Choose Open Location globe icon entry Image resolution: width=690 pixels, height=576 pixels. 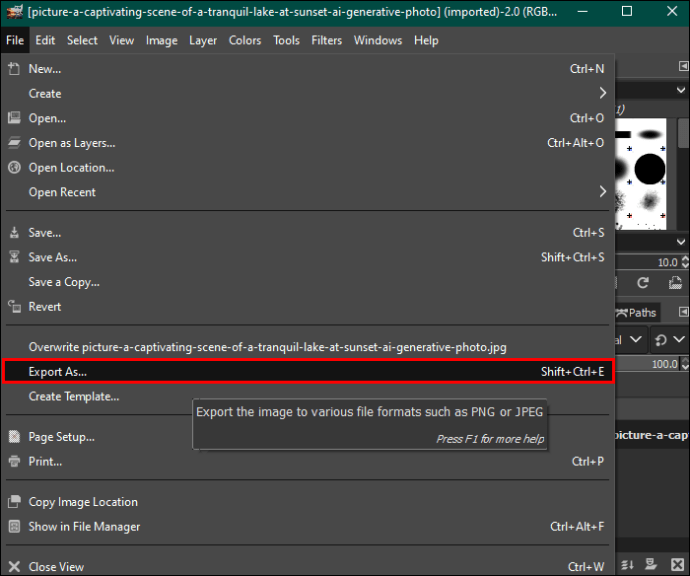(x=14, y=168)
